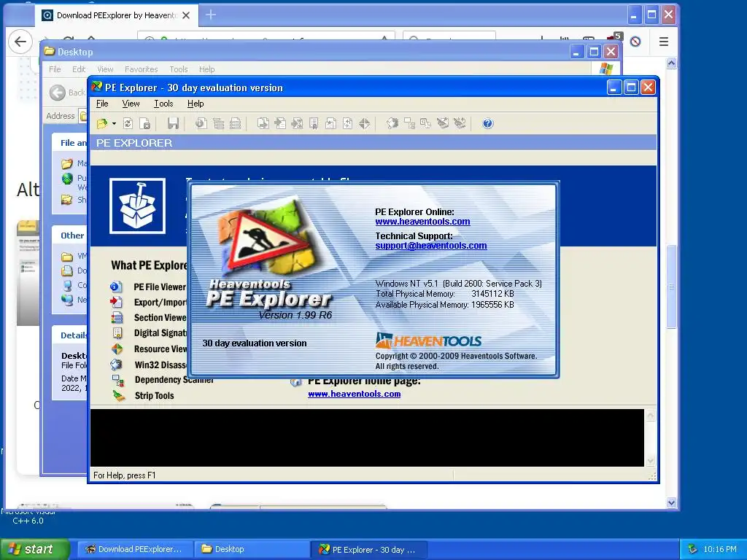This screenshot has width=747, height=560.
Task: Open the File menu in PE Explorer
Action: [102, 104]
